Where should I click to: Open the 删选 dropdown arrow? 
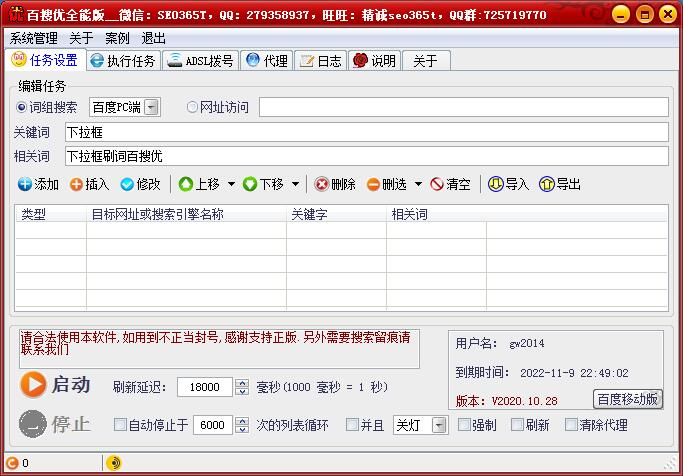coord(419,184)
